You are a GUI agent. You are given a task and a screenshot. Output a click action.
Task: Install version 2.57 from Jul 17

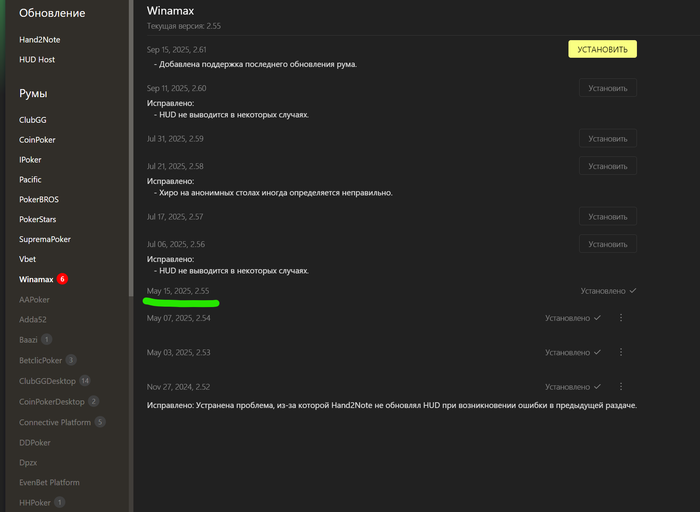tap(608, 216)
